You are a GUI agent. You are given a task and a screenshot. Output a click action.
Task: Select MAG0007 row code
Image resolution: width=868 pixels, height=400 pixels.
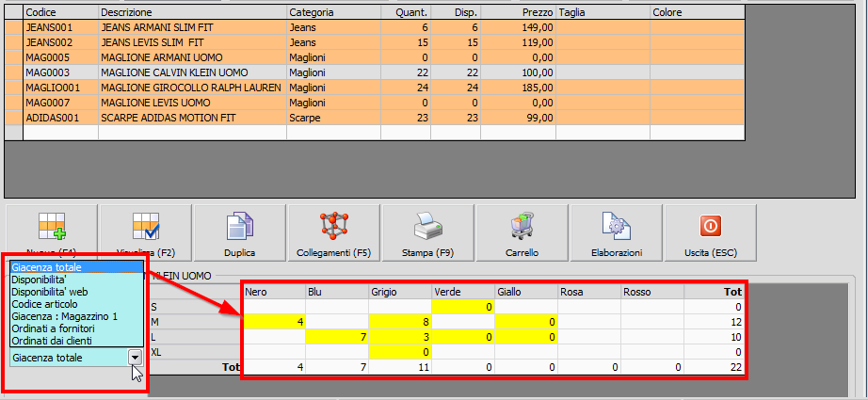pyautogui.click(x=61, y=103)
